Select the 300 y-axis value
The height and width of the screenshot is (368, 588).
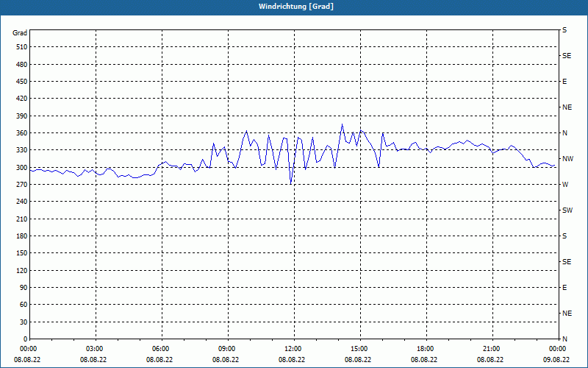[22, 168]
